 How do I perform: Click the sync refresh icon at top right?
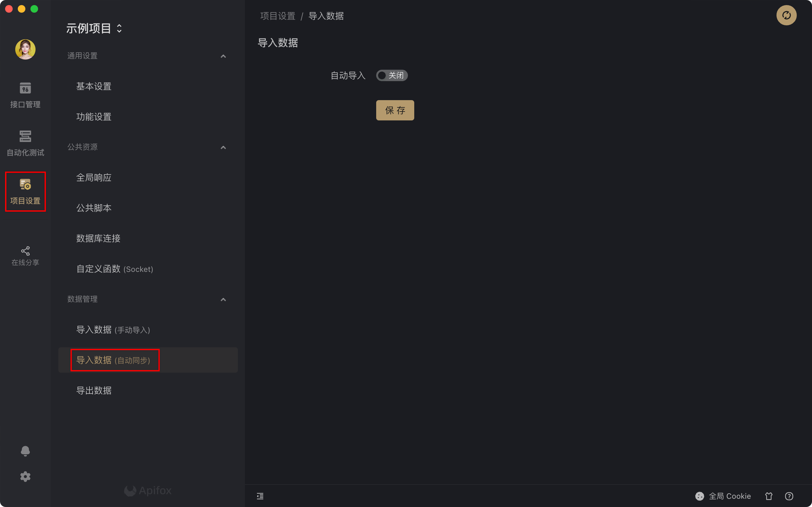click(x=786, y=16)
